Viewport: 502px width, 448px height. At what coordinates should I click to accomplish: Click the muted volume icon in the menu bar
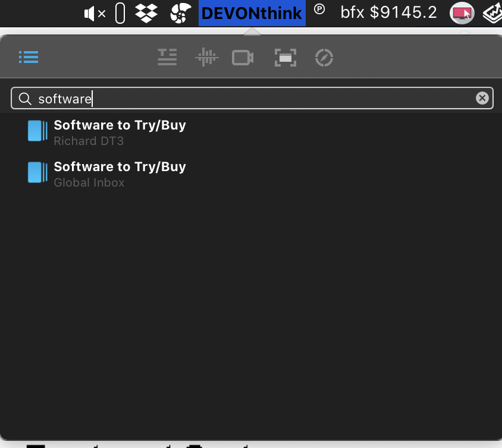pos(95,12)
